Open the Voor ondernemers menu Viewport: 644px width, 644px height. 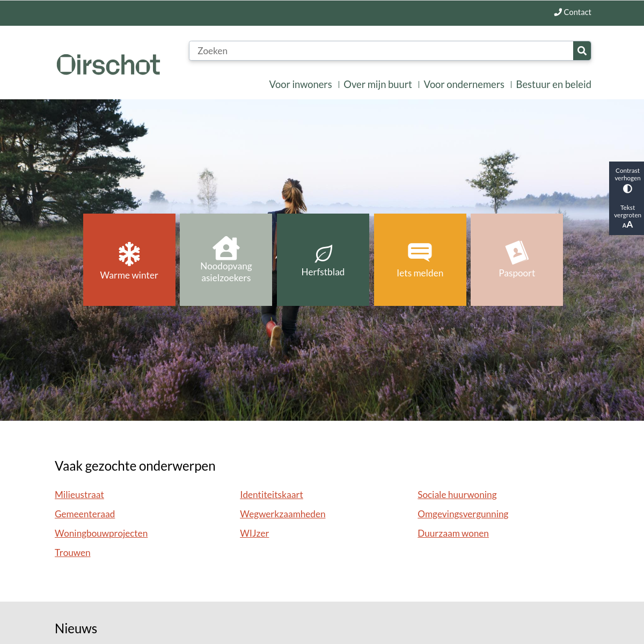point(464,84)
